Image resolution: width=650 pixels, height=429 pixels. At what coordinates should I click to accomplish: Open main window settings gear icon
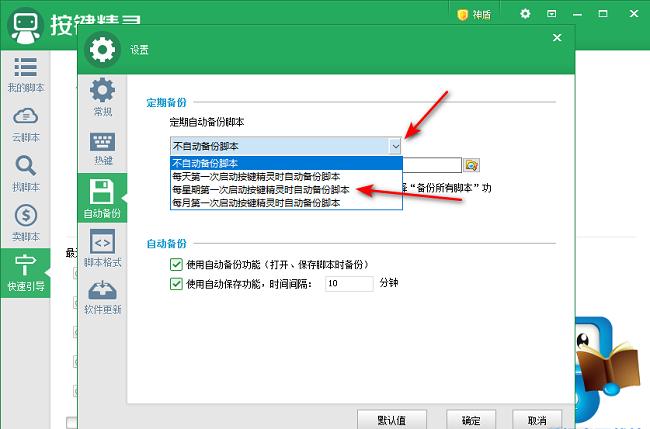[526, 14]
